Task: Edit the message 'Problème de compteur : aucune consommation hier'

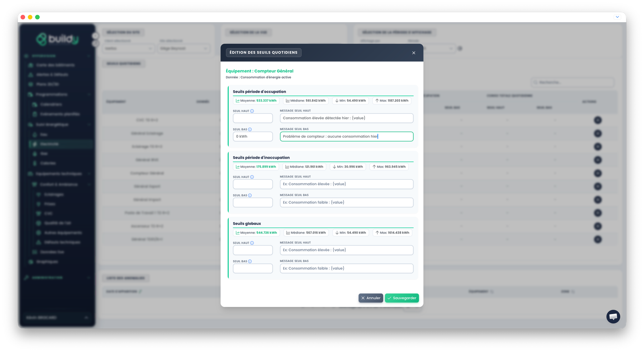Action: (x=347, y=137)
